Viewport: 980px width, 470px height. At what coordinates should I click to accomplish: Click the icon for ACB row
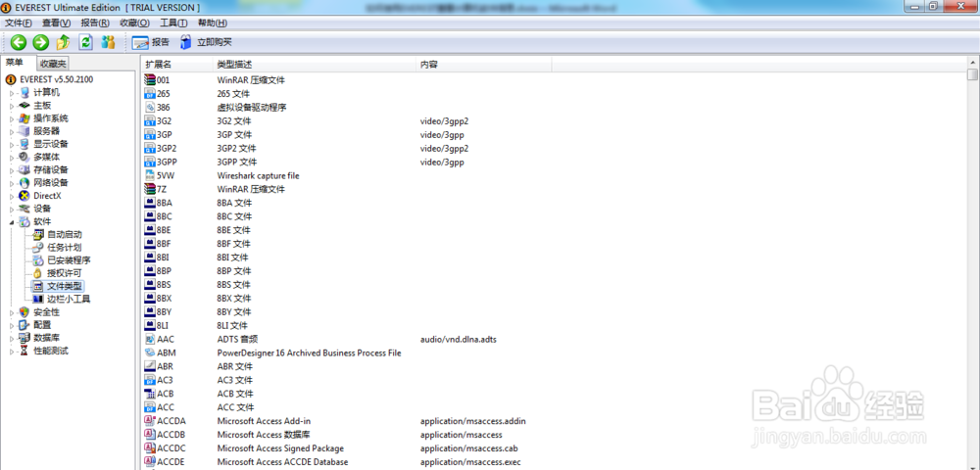click(150, 394)
